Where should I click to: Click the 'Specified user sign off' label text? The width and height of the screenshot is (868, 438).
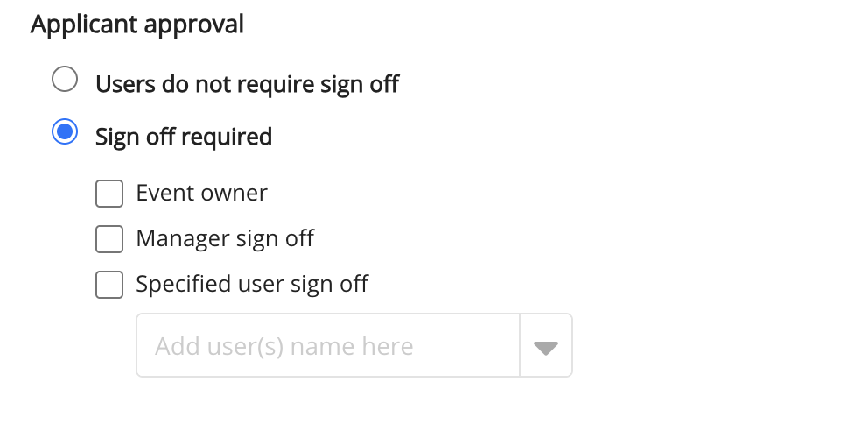(252, 285)
